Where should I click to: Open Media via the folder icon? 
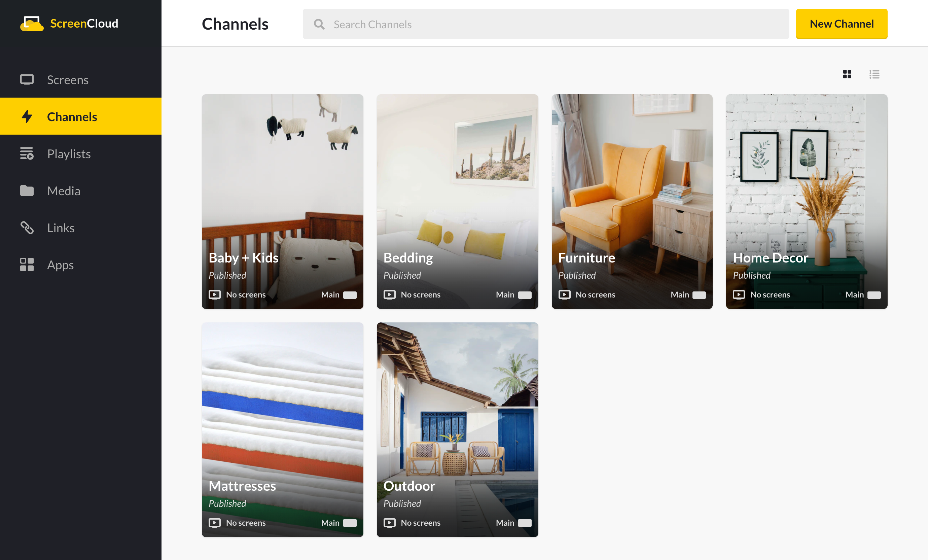coord(27,190)
